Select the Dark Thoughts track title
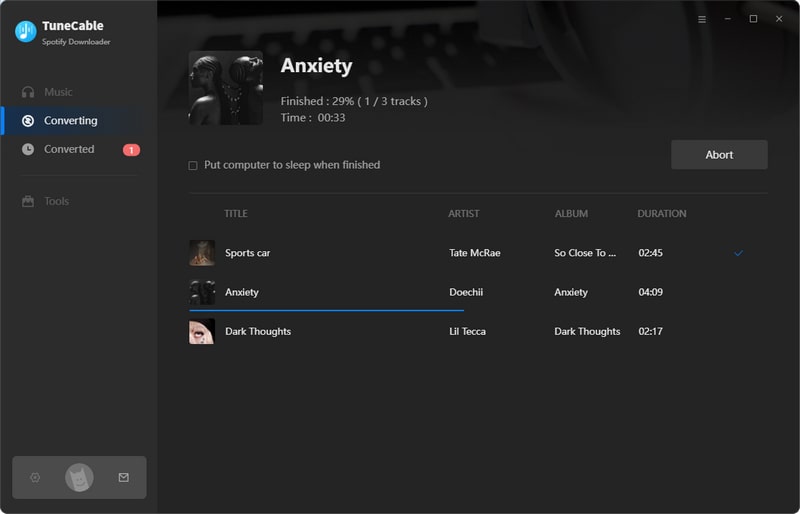The image size is (800, 514). [258, 331]
